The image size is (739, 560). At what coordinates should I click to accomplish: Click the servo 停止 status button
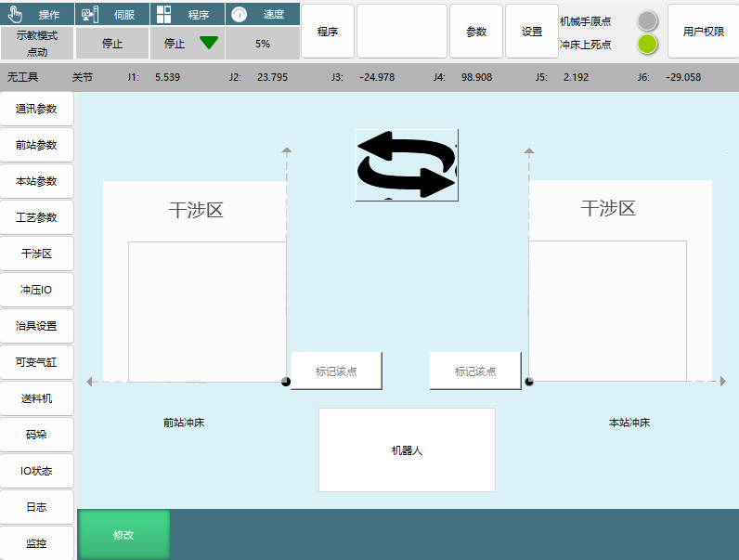[x=112, y=43]
